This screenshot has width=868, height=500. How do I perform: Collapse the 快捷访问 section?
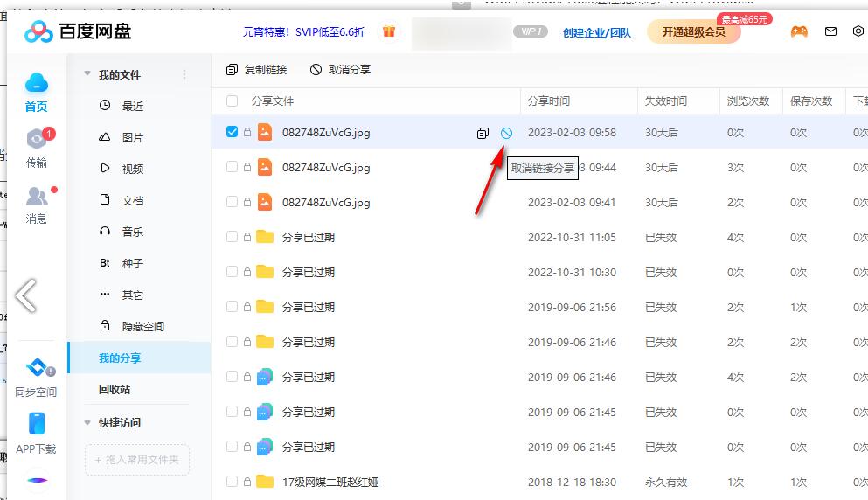click(87, 422)
